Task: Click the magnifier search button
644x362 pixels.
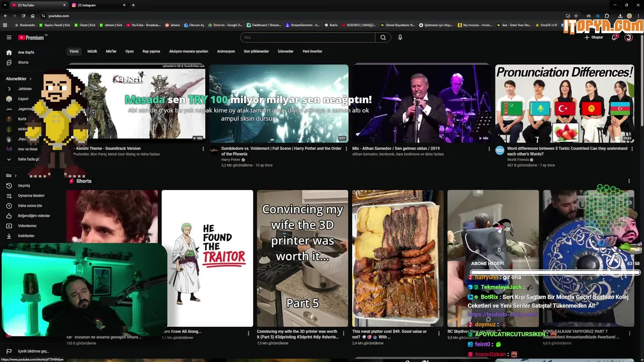Action: (383, 37)
